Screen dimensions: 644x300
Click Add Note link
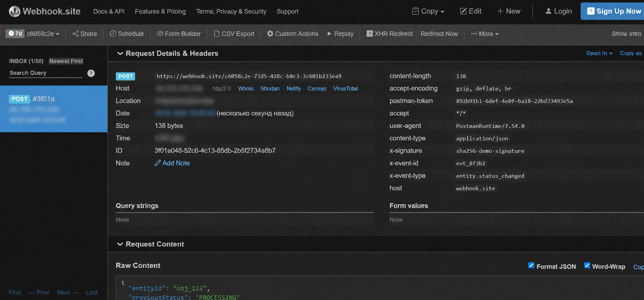[172, 163]
